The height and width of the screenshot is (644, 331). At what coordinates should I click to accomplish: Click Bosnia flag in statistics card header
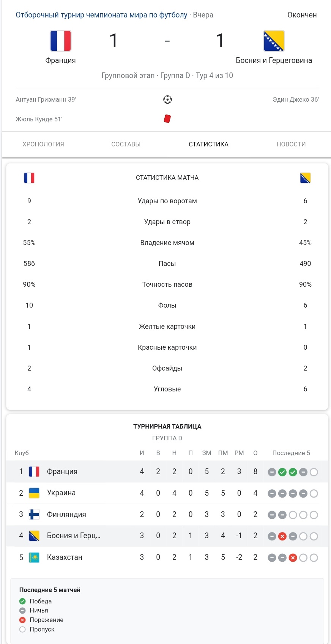(x=305, y=178)
